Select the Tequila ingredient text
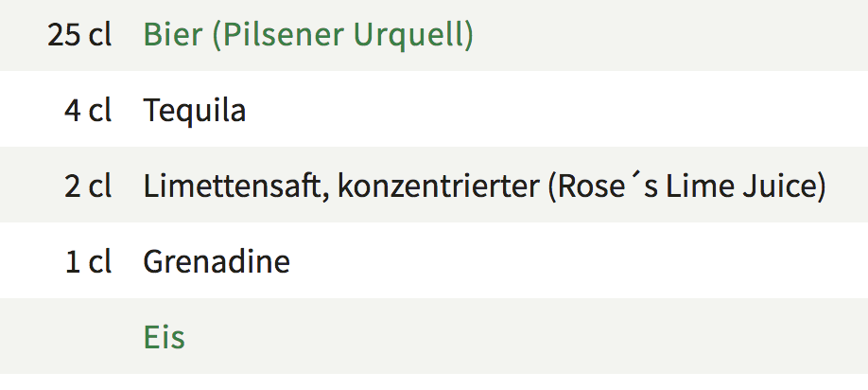The image size is (868, 390). click(195, 111)
